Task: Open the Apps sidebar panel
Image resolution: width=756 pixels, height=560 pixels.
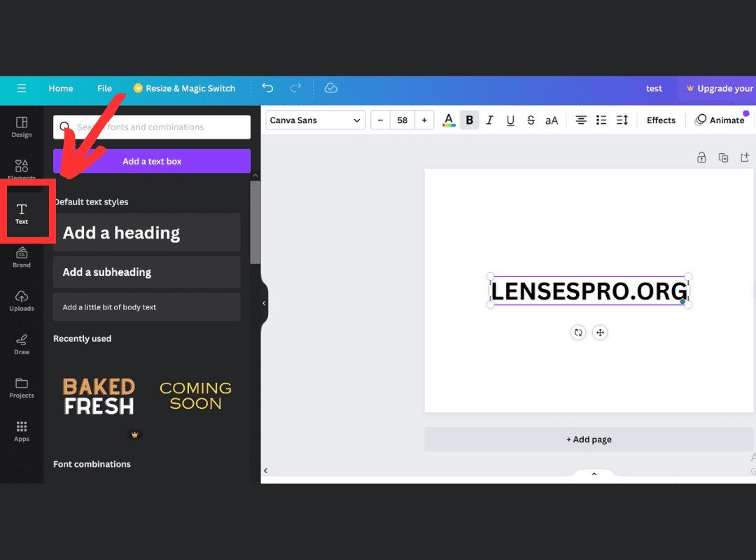Action: pyautogui.click(x=22, y=431)
